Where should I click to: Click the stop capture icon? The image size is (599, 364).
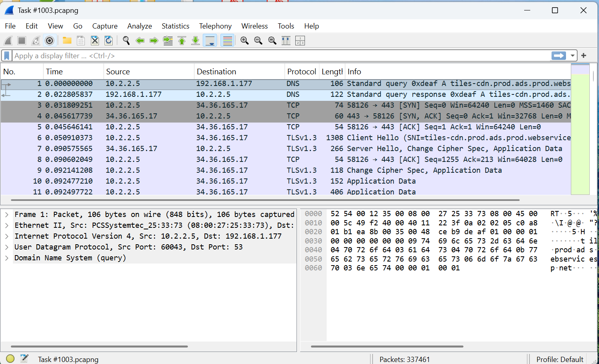pos(21,40)
